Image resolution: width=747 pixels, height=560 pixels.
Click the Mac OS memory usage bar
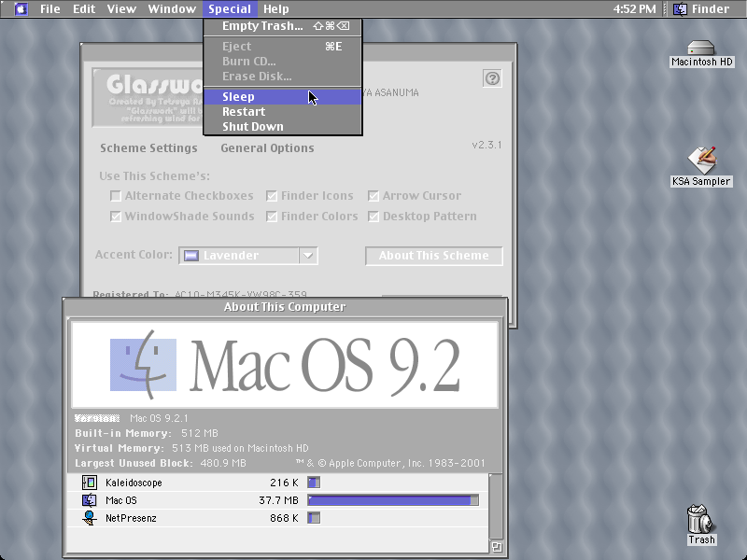tap(393, 500)
